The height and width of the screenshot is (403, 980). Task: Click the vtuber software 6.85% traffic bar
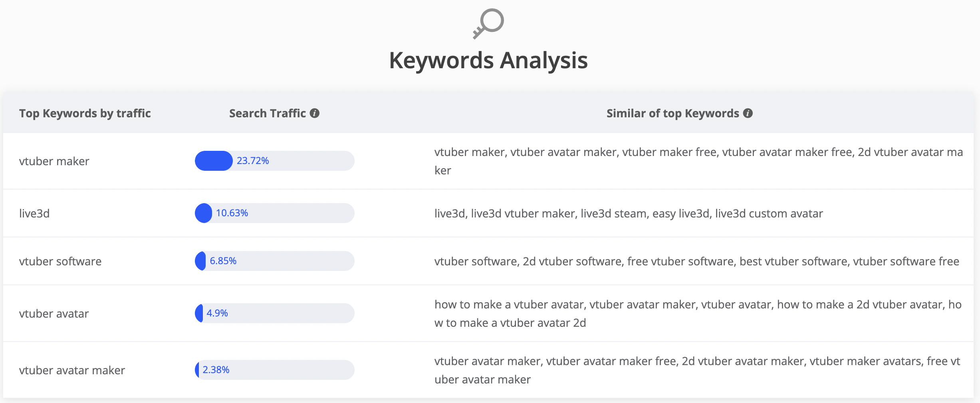click(x=274, y=261)
